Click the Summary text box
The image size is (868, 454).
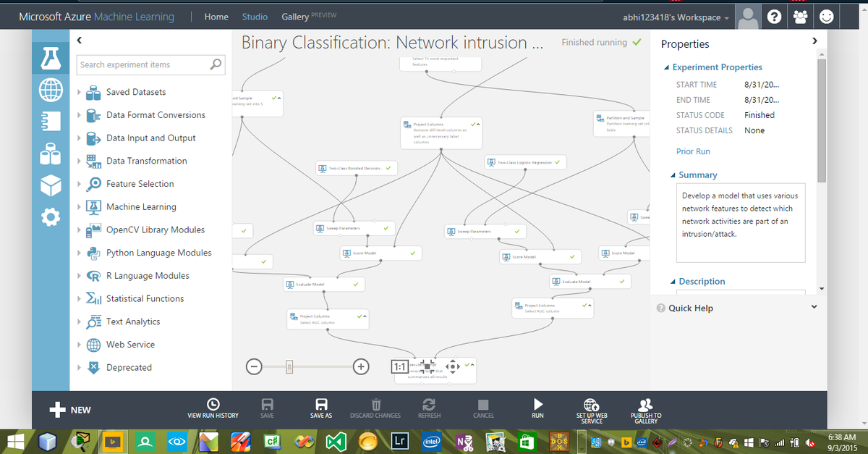741,222
